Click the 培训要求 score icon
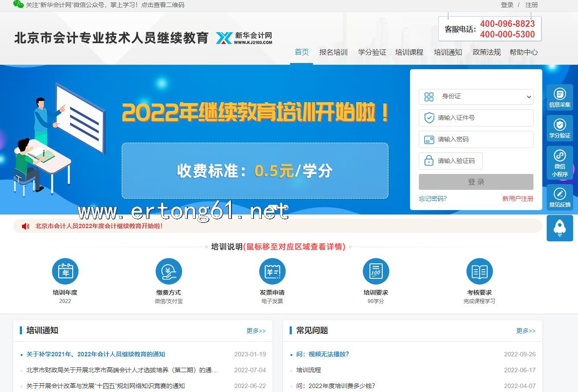This screenshot has height=392, width=578. coord(376,271)
